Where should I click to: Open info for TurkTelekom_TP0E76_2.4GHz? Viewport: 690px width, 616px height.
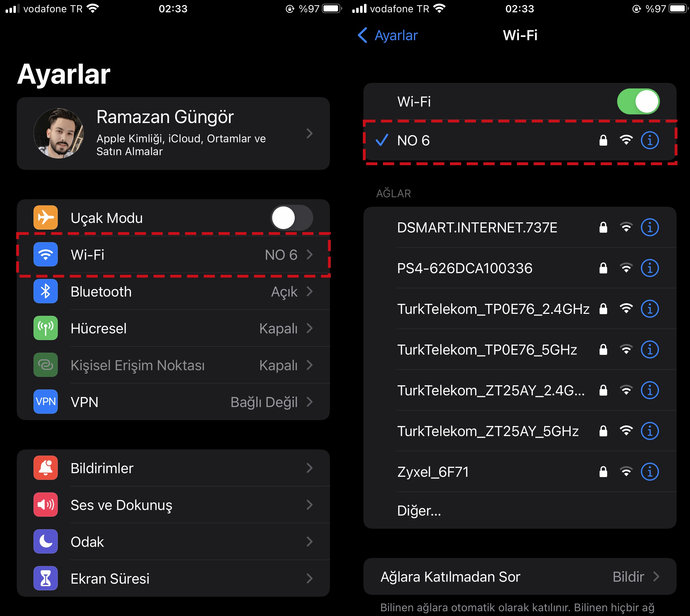650,309
